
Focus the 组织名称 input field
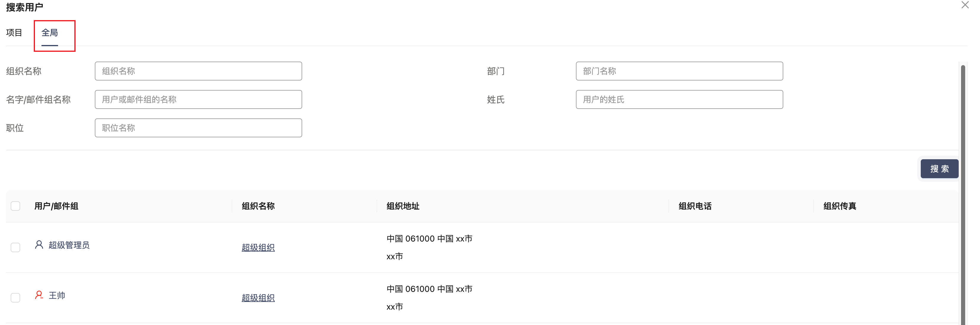(198, 71)
